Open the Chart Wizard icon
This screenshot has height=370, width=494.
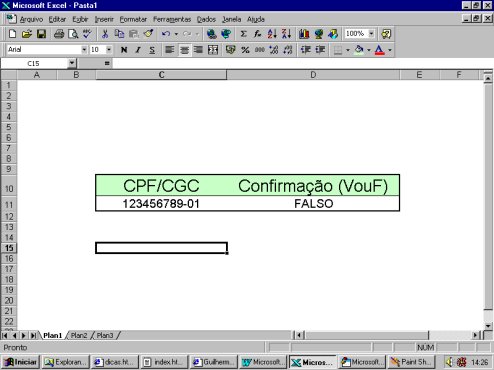304,34
